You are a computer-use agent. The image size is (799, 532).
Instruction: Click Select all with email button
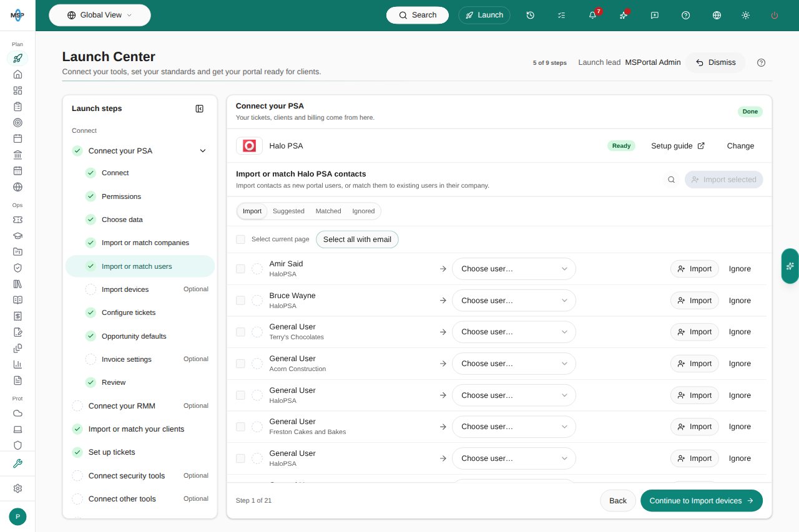tap(357, 239)
